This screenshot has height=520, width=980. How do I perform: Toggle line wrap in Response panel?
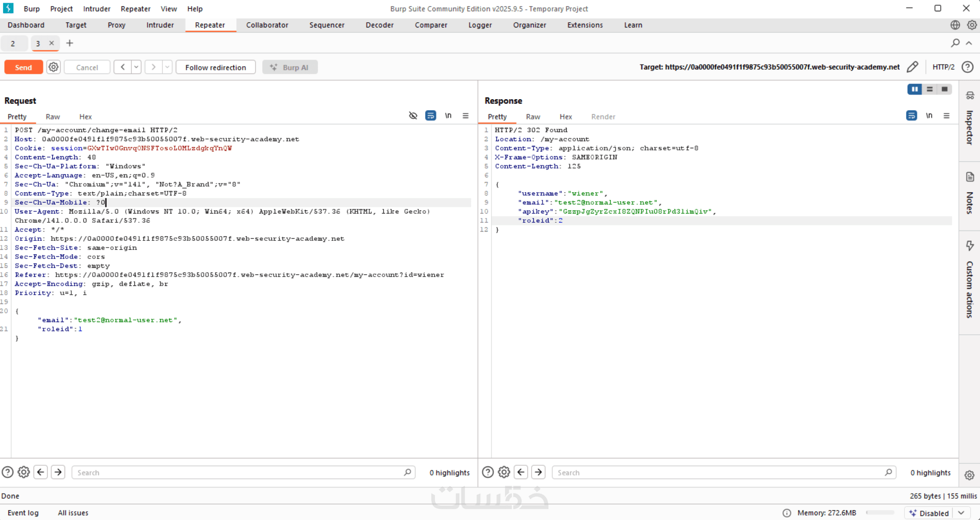(911, 116)
